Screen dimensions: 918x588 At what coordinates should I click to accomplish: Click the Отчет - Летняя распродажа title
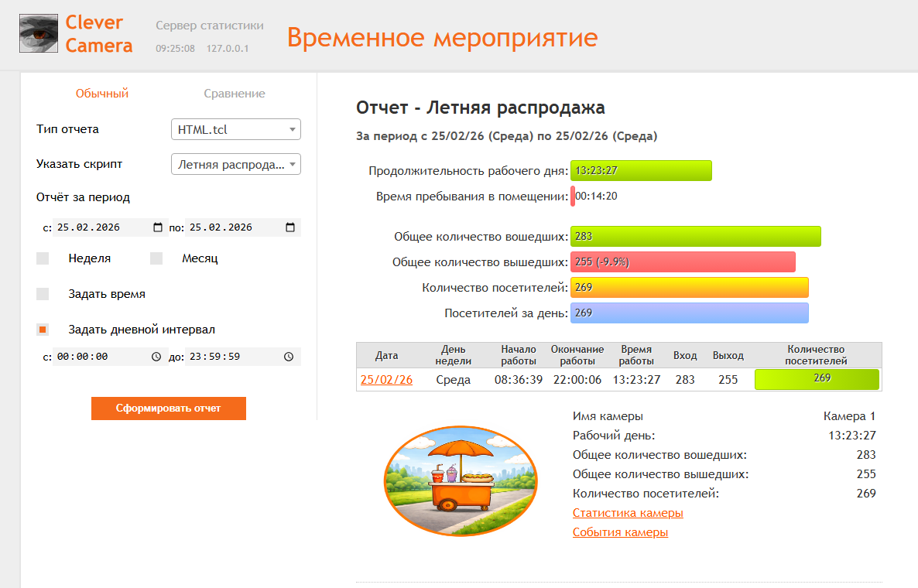[x=481, y=108]
